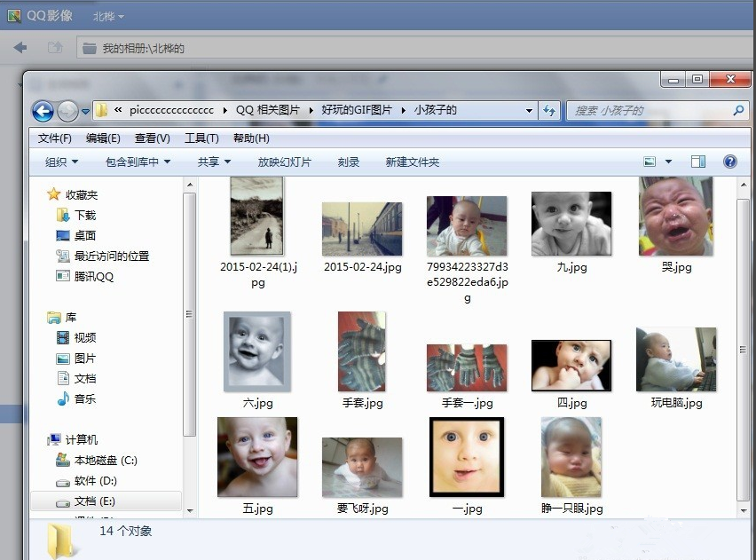Click the back navigation arrow
The width and height of the screenshot is (756, 560).
(x=43, y=111)
